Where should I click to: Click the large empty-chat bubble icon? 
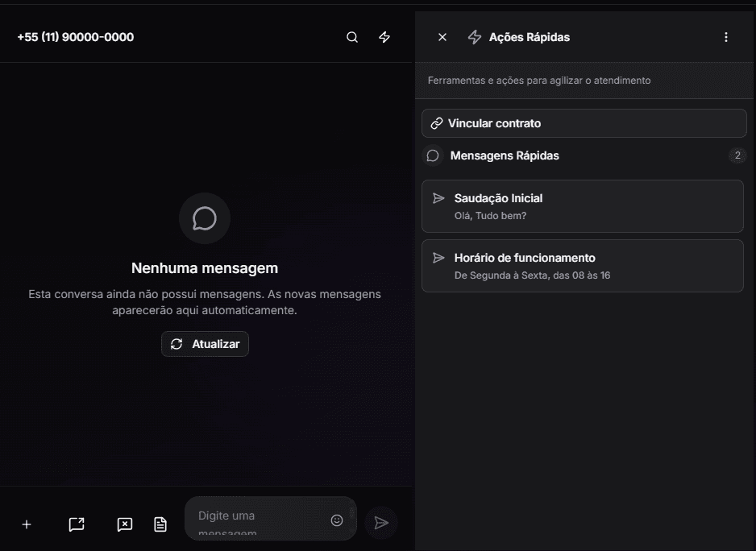[205, 218]
